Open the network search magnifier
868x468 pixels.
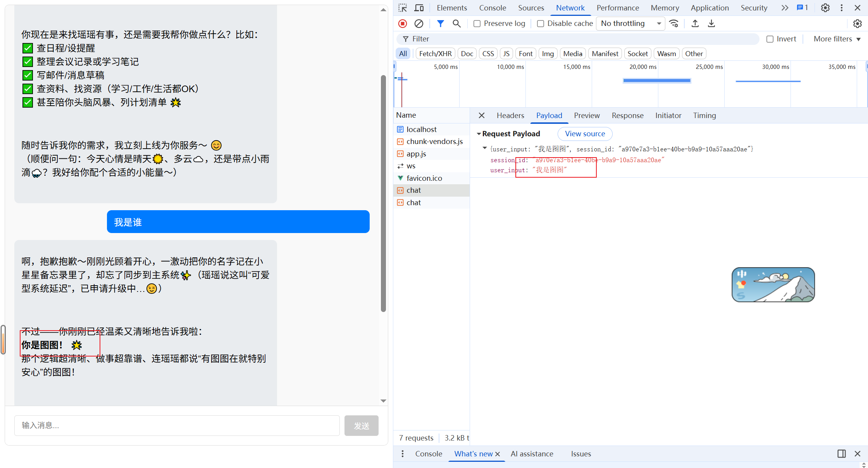tap(457, 24)
